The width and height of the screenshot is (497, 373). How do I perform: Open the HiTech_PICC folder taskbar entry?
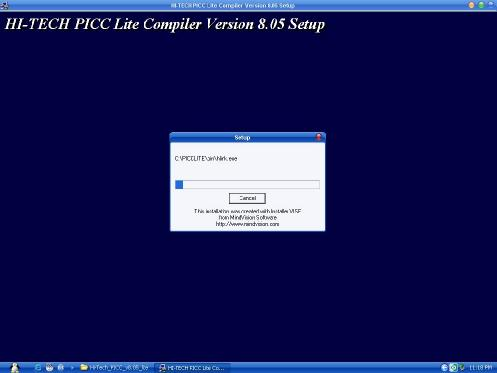tap(115, 368)
